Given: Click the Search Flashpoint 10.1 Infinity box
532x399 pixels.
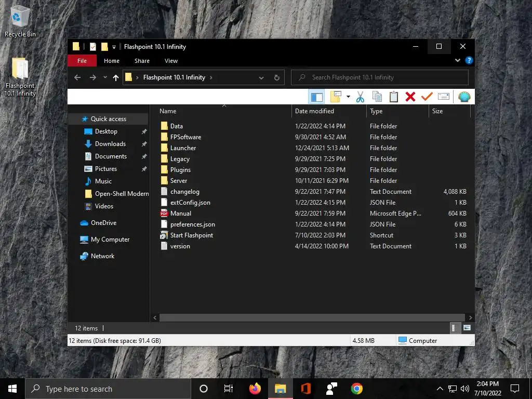Looking at the screenshot, I should coord(380,78).
